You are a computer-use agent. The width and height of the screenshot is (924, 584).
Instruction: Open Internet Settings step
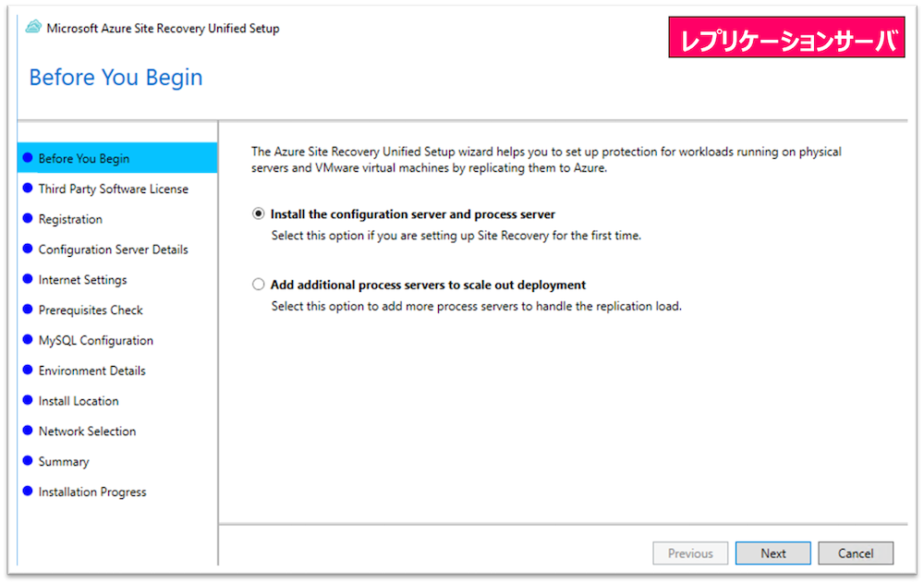pos(82,280)
